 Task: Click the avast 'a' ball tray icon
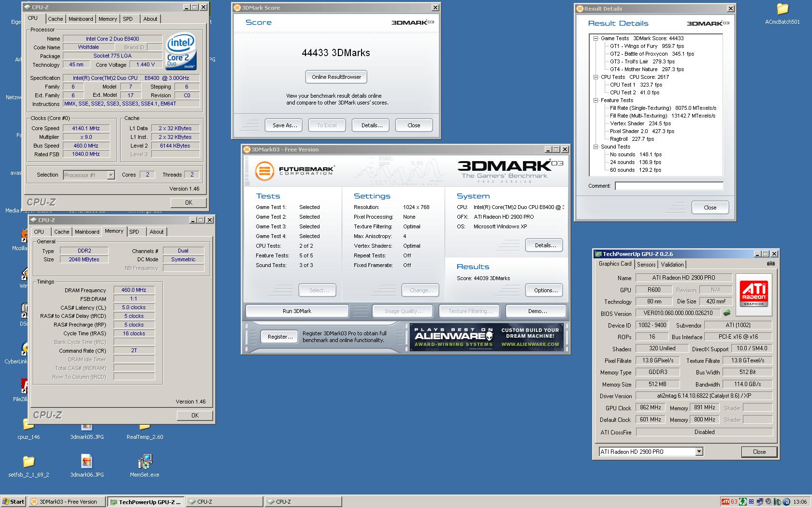click(x=786, y=502)
